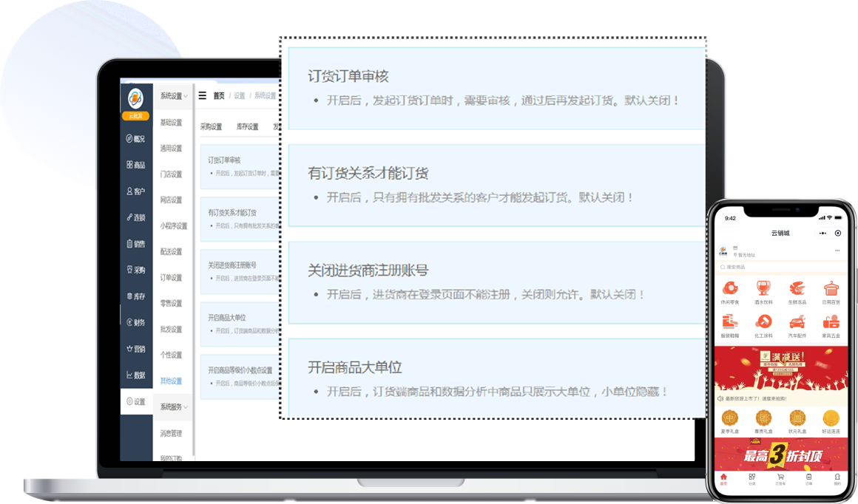Image resolution: width=858 pixels, height=504 pixels.
Task: Expand the 系统服务 menu group
Action: click(174, 407)
